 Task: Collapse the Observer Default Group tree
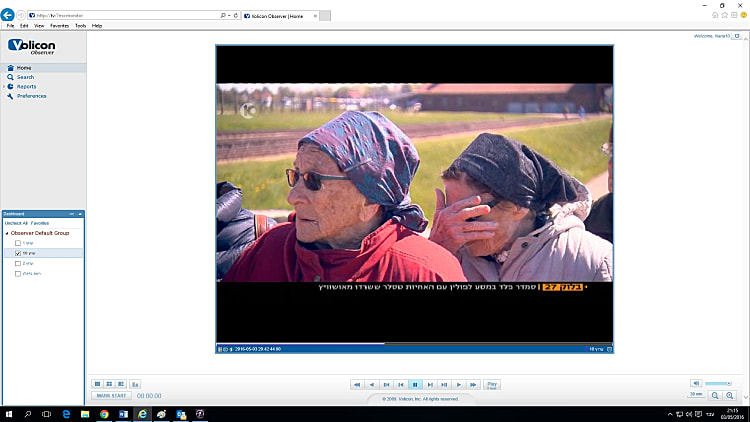(7, 232)
